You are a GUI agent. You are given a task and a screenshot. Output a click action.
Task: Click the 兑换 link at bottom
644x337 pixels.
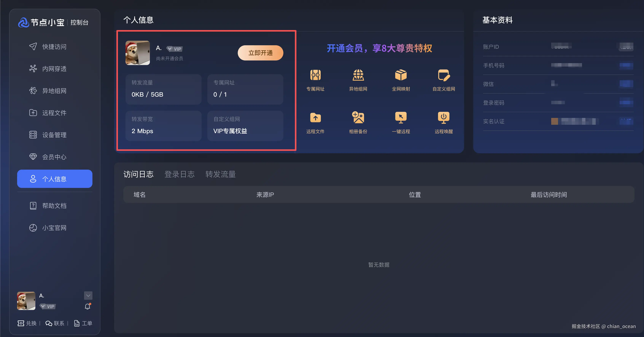(27, 323)
